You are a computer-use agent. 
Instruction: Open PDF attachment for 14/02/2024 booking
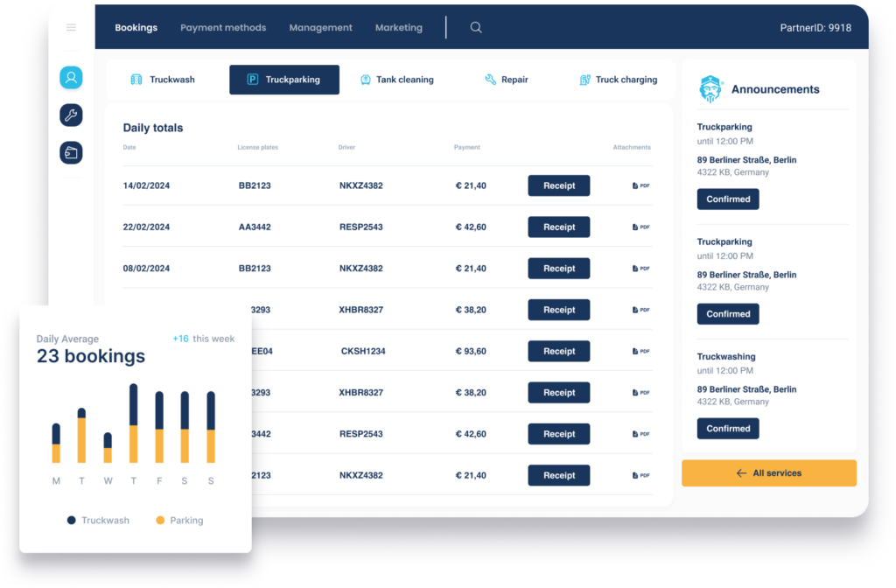[641, 185]
